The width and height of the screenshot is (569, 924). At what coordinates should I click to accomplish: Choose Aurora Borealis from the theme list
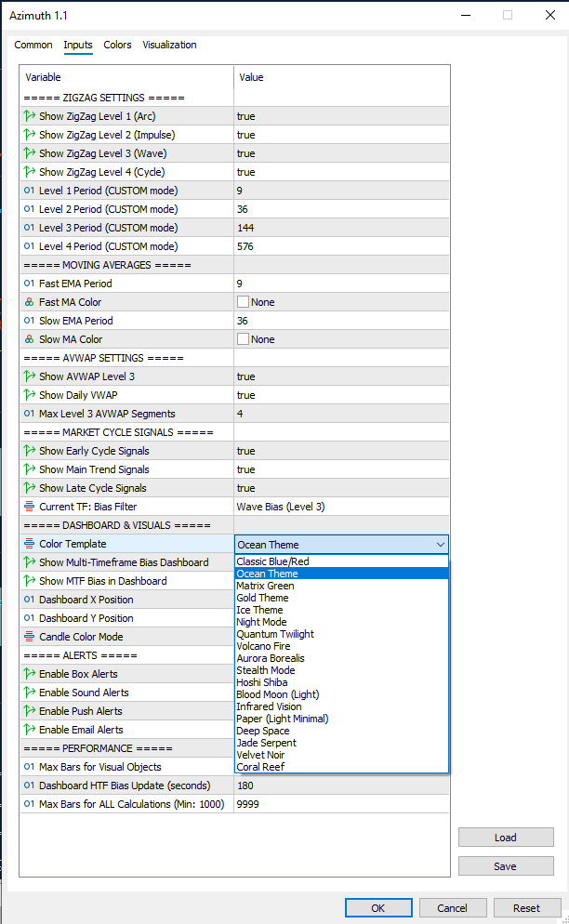click(341, 658)
